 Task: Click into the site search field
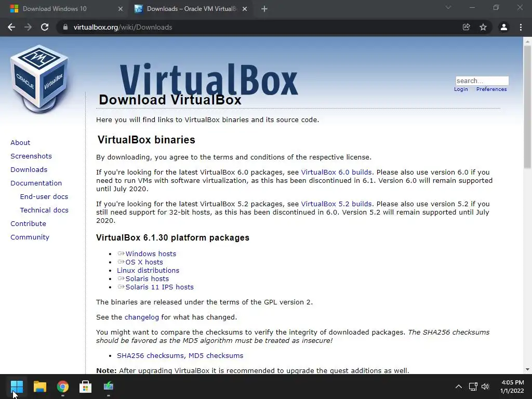click(482, 81)
